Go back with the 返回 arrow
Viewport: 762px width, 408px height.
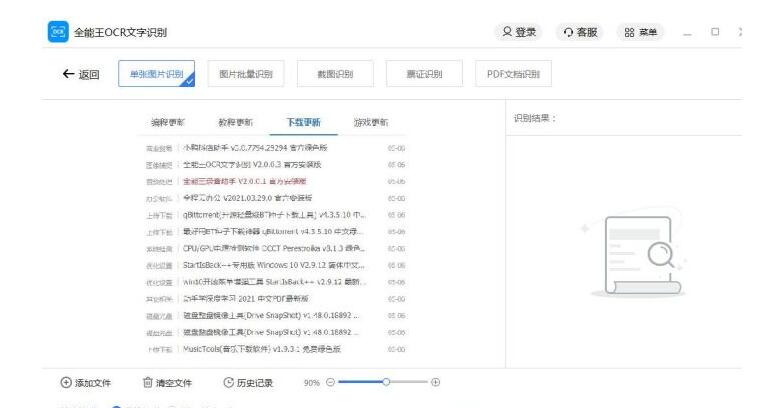point(81,74)
